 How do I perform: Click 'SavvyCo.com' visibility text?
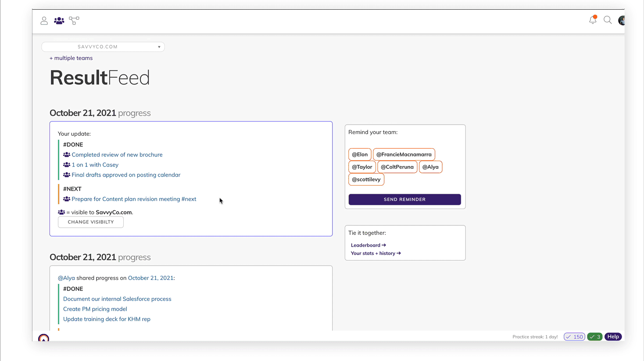(x=114, y=212)
